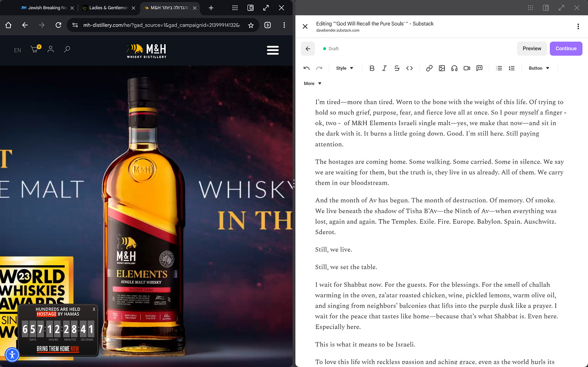Toggle inline code formatting
The height and width of the screenshot is (367, 588).
pyautogui.click(x=409, y=68)
